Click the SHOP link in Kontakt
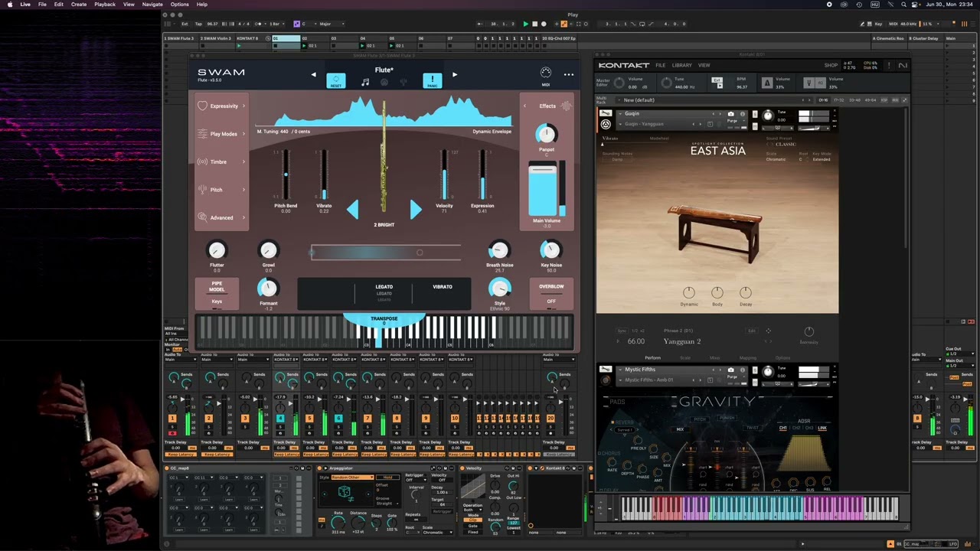 click(x=831, y=65)
